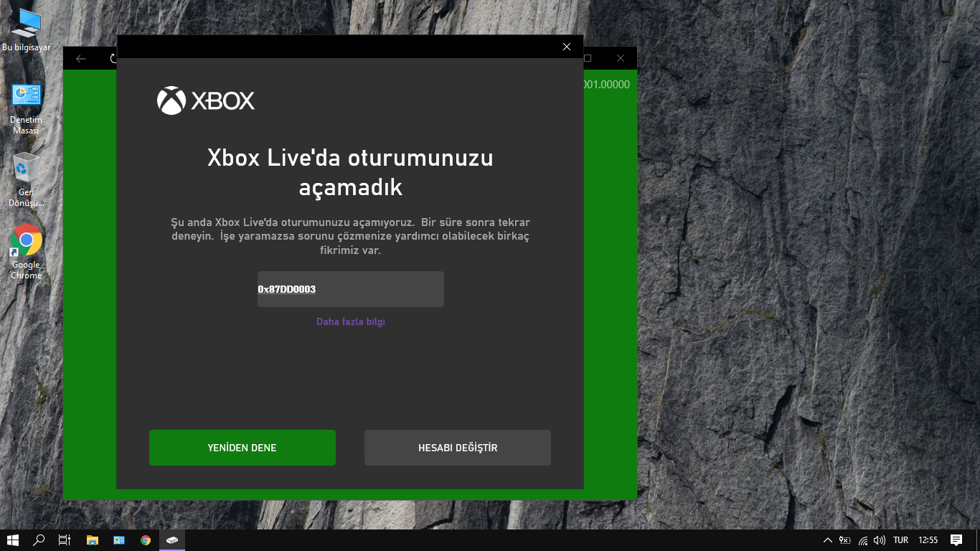Choose HESABI DEĞİŞTİR to switch account
The image size is (980, 551).
tap(458, 448)
